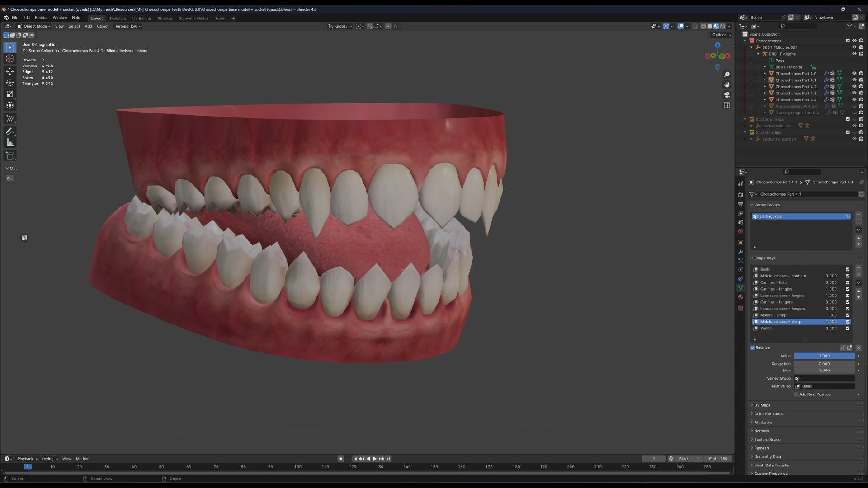Activate the Scale tool
This screenshot has height=488, width=868.
point(10,94)
